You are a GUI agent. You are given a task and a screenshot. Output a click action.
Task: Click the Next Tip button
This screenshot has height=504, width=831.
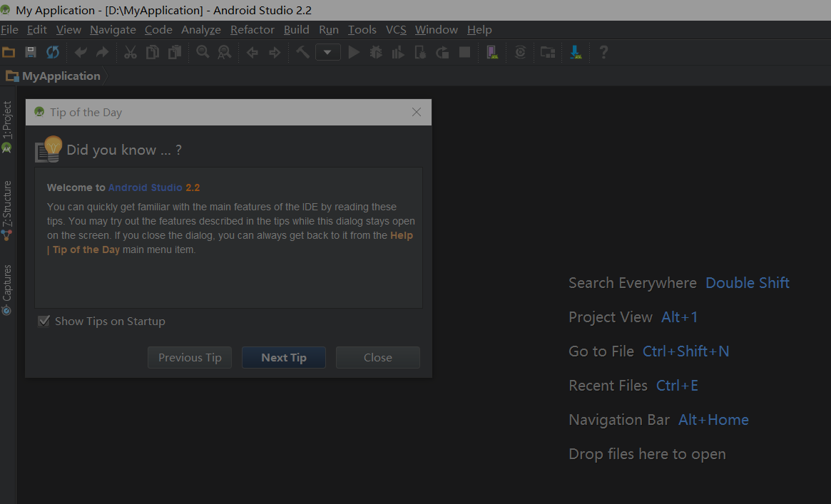tap(283, 357)
